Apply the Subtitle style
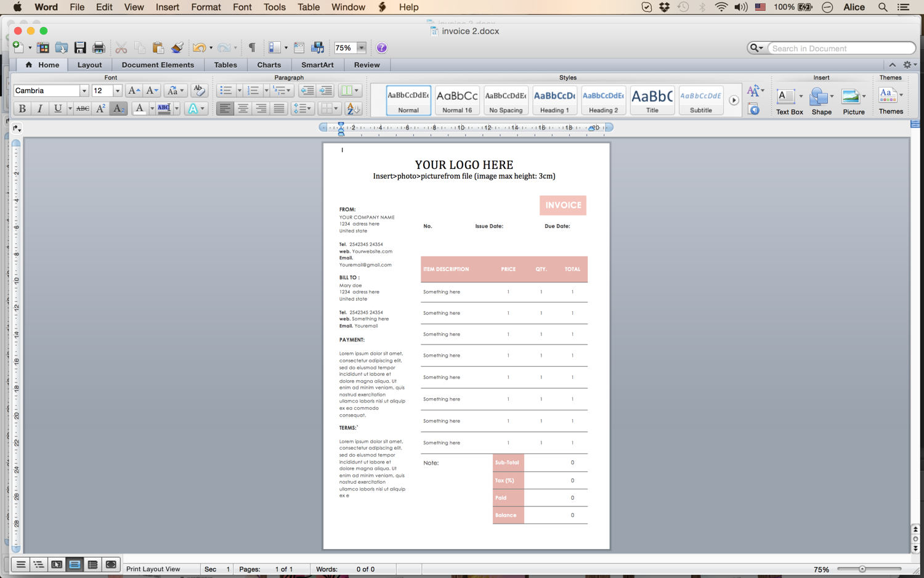Viewport: 924px width, 578px height. (700, 100)
